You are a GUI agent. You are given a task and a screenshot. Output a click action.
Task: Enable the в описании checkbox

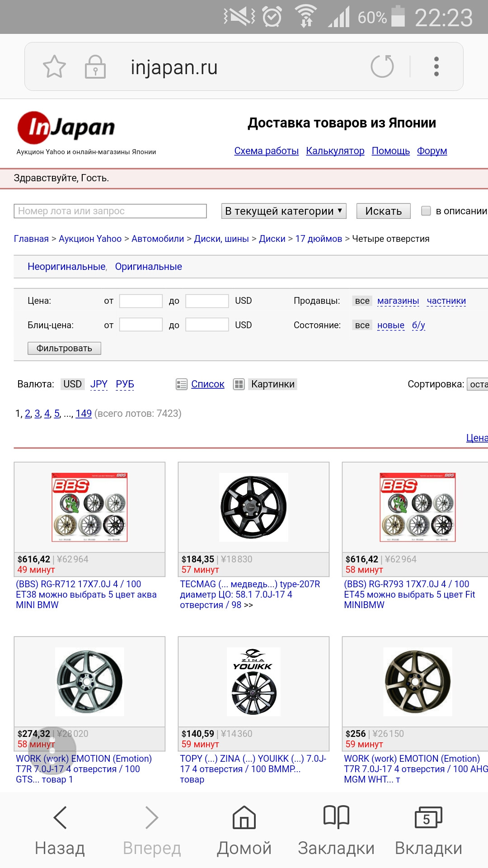pos(426,211)
